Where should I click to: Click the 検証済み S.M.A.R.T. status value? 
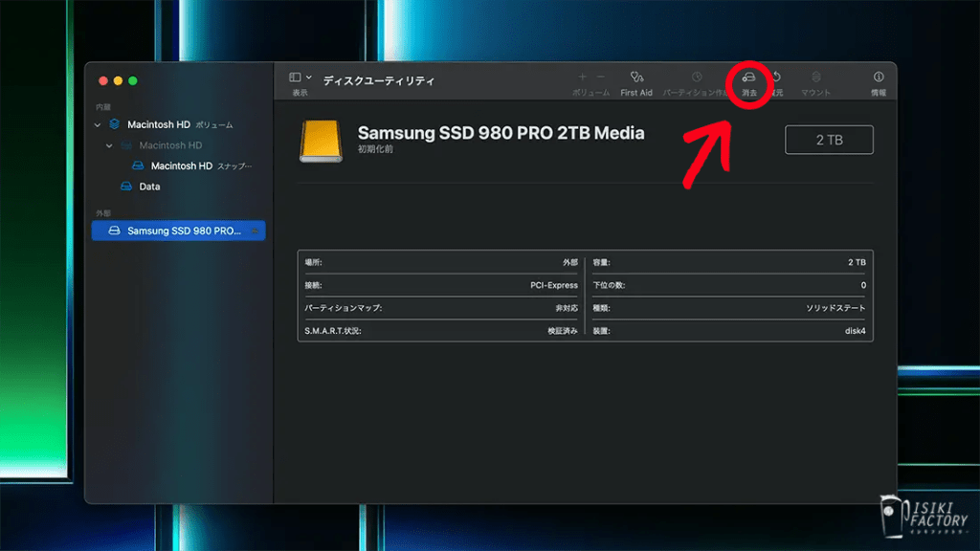click(x=563, y=331)
